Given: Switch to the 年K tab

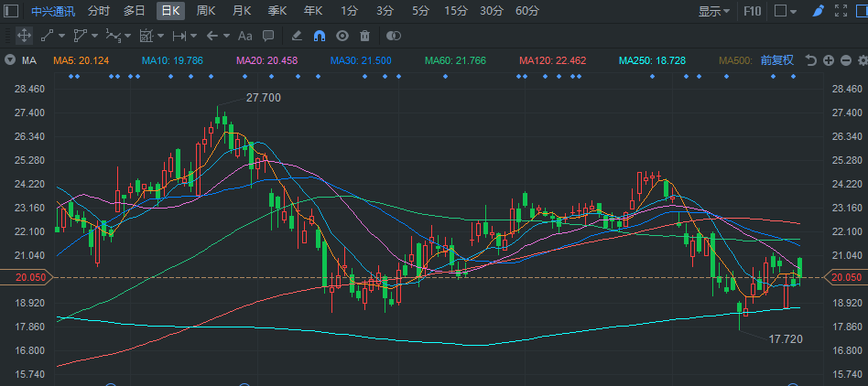Looking at the screenshot, I should [x=313, y=10].
